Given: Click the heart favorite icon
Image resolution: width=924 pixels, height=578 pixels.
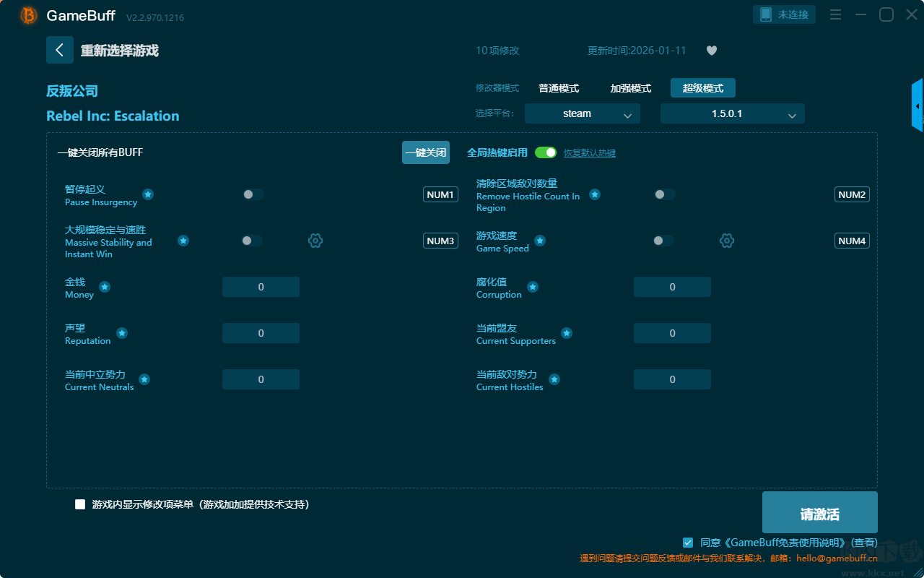Looking at the screenshot, I should [711, 51].
